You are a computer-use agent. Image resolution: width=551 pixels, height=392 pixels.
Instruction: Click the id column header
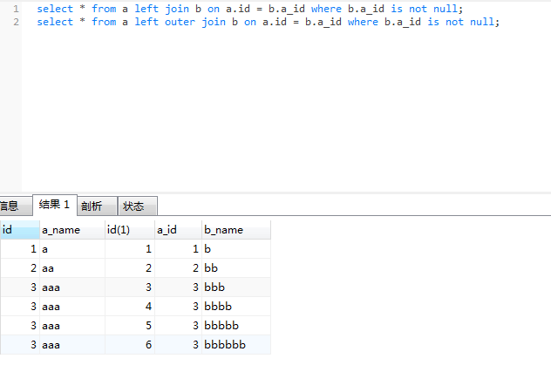[x=20, y=230]
